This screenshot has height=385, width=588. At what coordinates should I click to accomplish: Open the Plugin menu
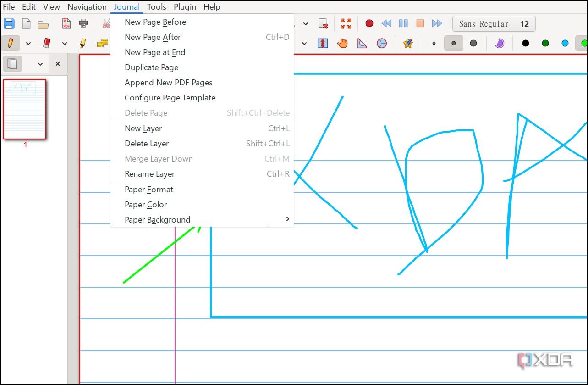185,7
